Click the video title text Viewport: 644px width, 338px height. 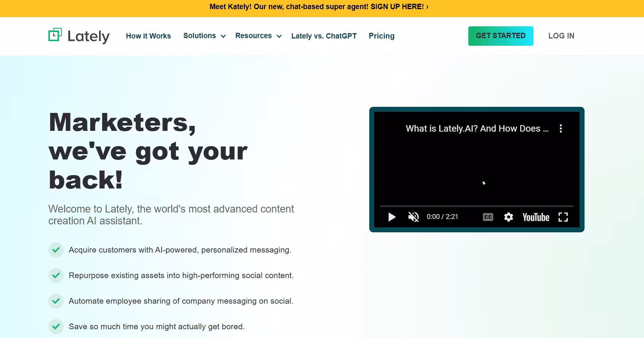(x=477, y=129)
